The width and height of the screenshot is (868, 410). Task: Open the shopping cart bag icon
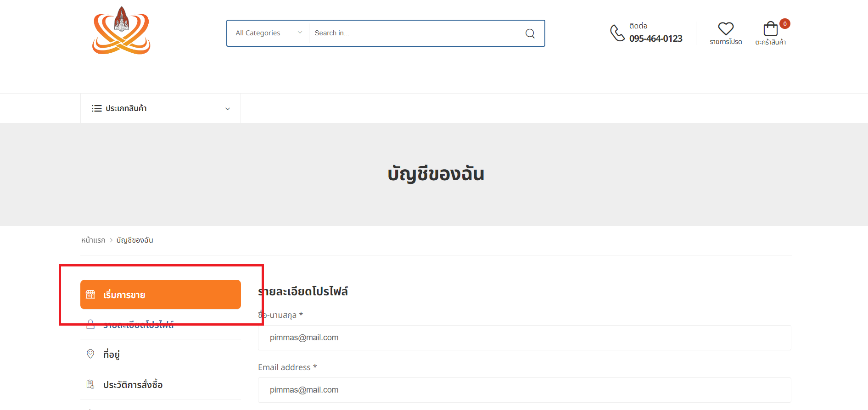[770, 29]
